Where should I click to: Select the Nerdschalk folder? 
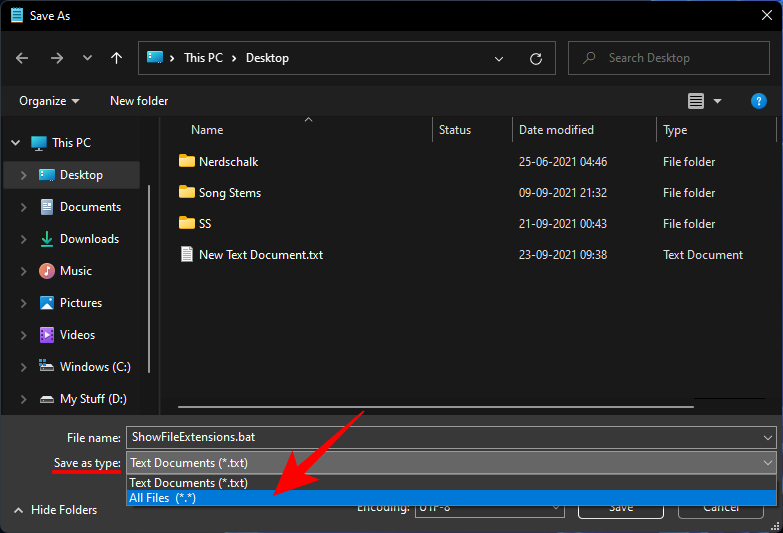228,162
